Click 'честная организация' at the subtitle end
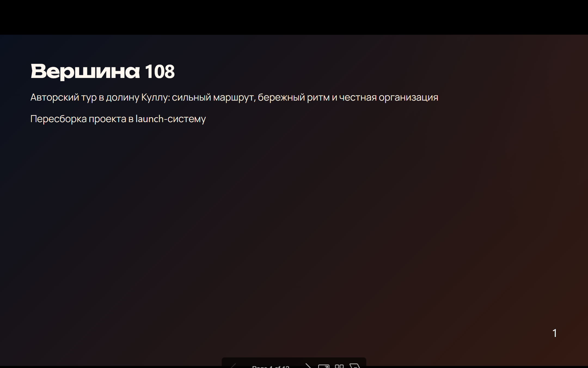The image size is (588, 368). tap(389, 97)
